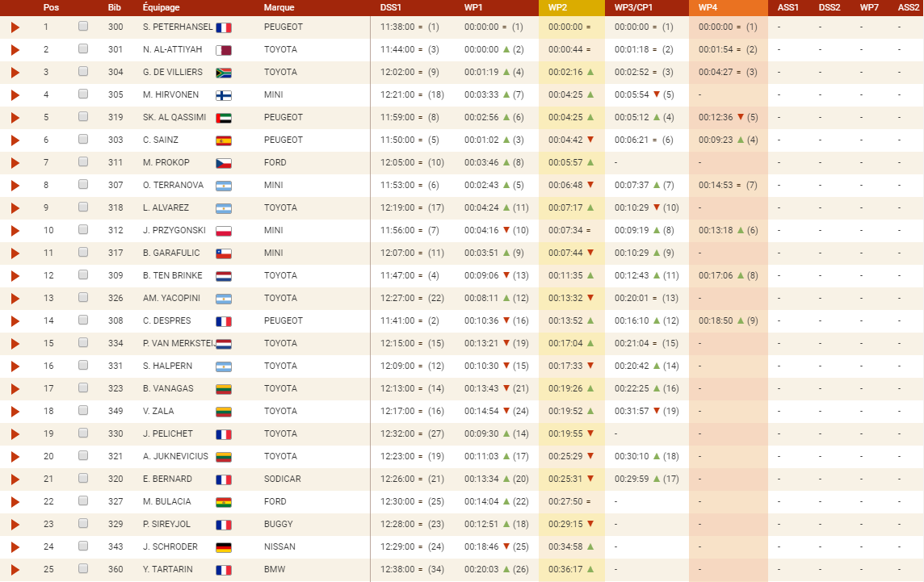The height and width of the screenshot is (582, 924).
Task: Tick checkbox for bib 321 Juknevicius
Action: pos(83,455)
